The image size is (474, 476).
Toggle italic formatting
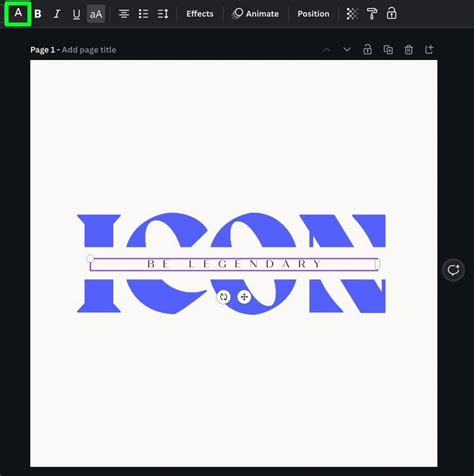[57, 14]
